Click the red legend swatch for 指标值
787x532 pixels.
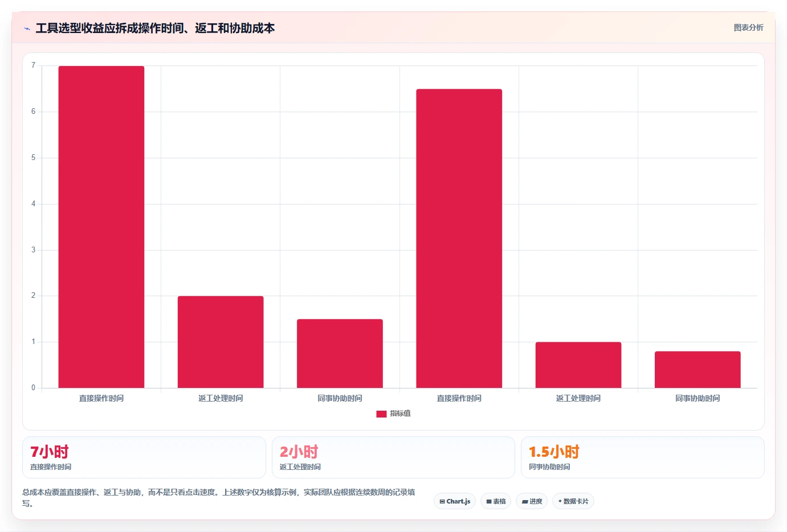[381, 414]
